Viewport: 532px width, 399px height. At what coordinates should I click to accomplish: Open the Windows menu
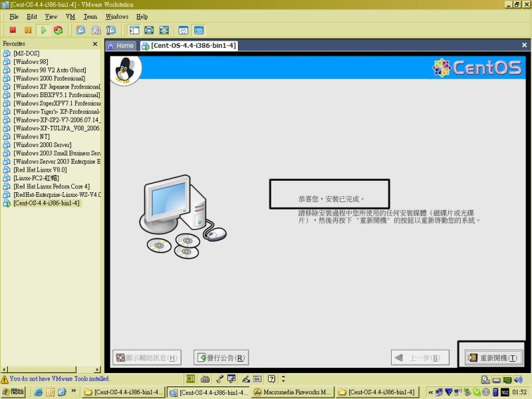tap(117, 16)
